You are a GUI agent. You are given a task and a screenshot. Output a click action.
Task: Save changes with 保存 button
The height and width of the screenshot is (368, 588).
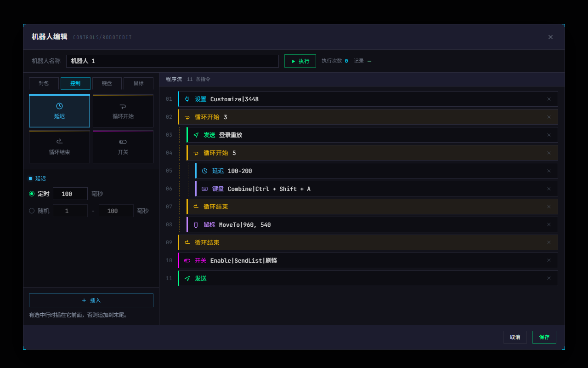(544, 337)
